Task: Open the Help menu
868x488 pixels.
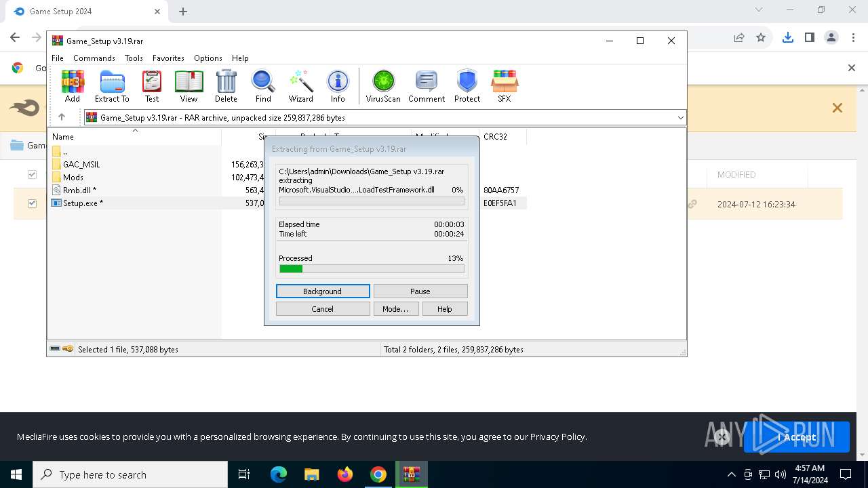Action: [x=240, y=58]
